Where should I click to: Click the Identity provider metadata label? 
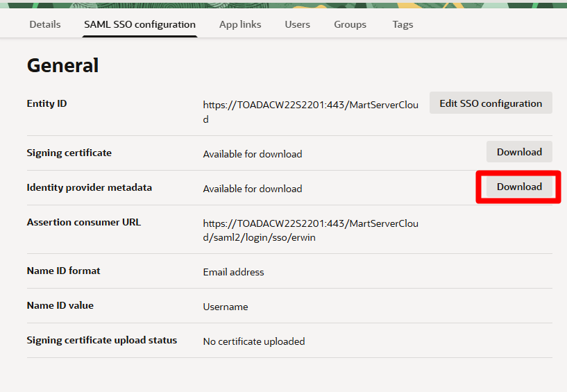(89, 187)
